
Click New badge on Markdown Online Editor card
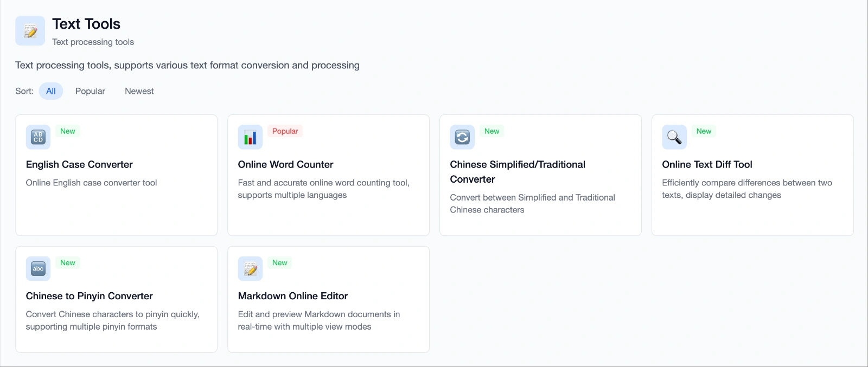280,263
